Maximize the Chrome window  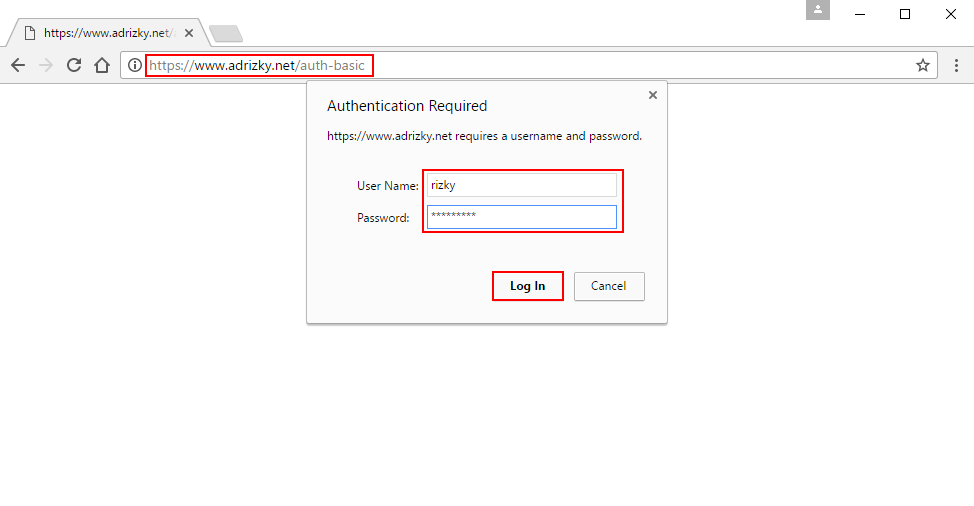tap(905, 14)
